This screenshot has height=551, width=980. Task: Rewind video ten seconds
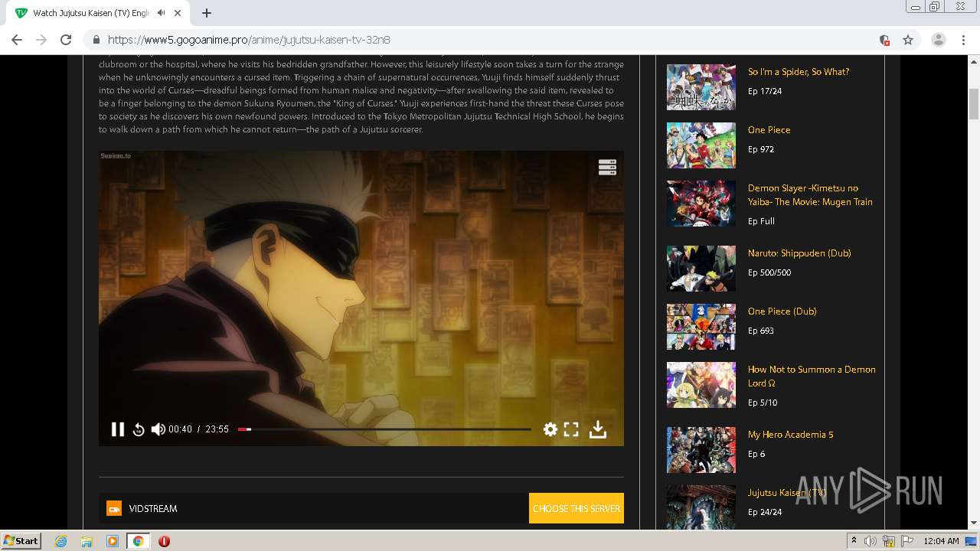pos(139,429)
